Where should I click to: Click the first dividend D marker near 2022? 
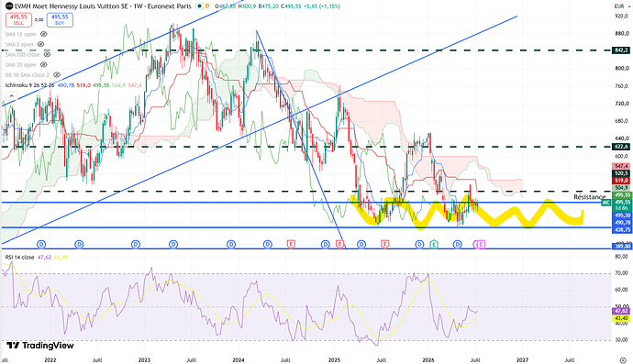point(41,244)
